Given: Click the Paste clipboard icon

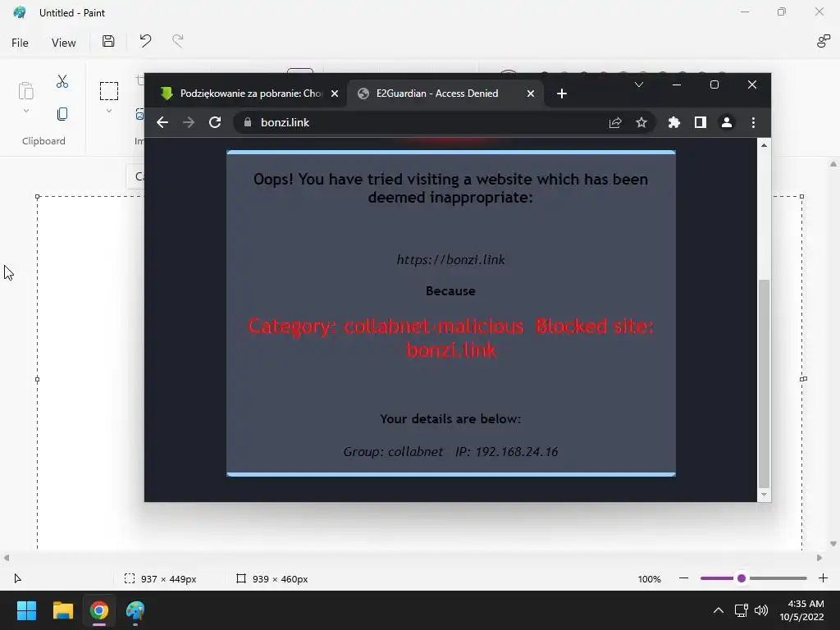Looking at the screenshot, I should (x=25, y=90).
